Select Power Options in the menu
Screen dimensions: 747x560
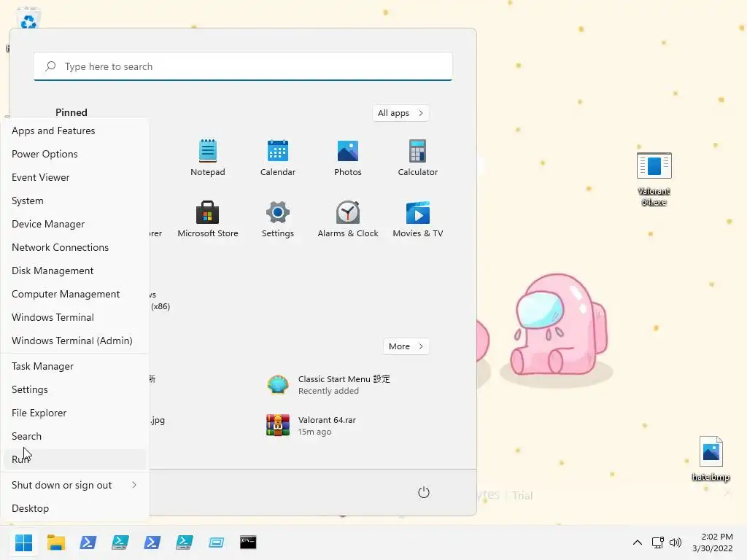click(75, 154)
